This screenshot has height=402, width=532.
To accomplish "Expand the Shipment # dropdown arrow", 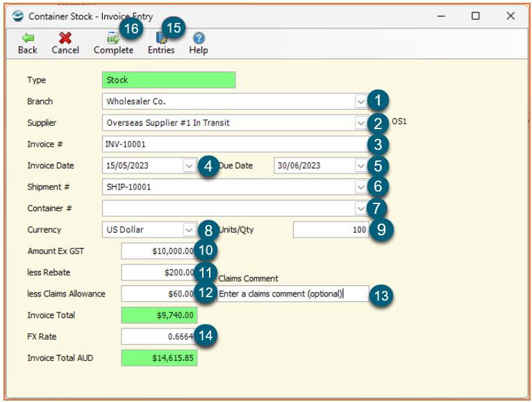I will coord(360,187).
